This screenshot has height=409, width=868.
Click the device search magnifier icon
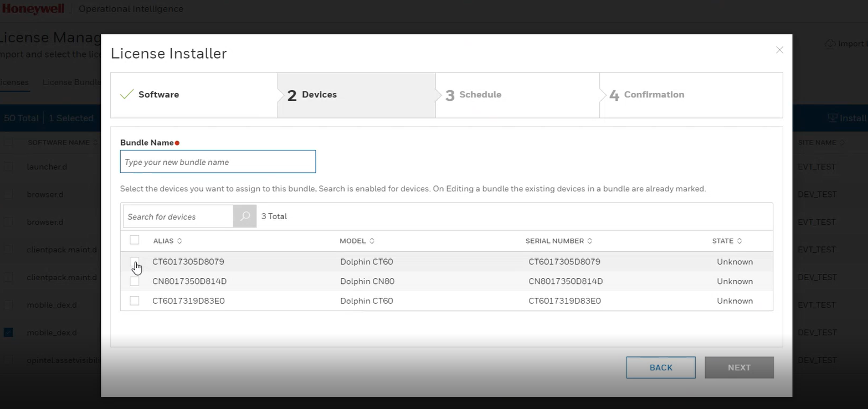244,216
